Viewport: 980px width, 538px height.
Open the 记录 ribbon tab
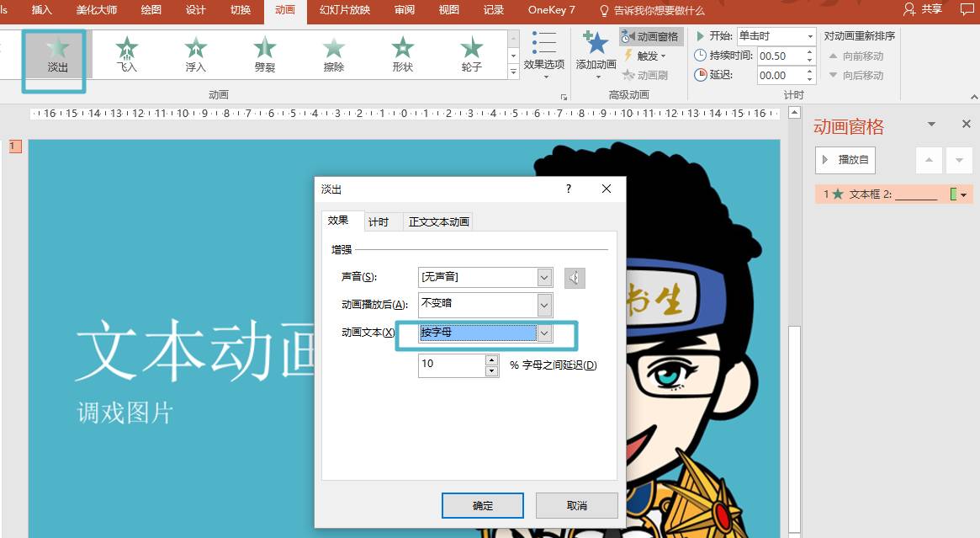[493, 10]
